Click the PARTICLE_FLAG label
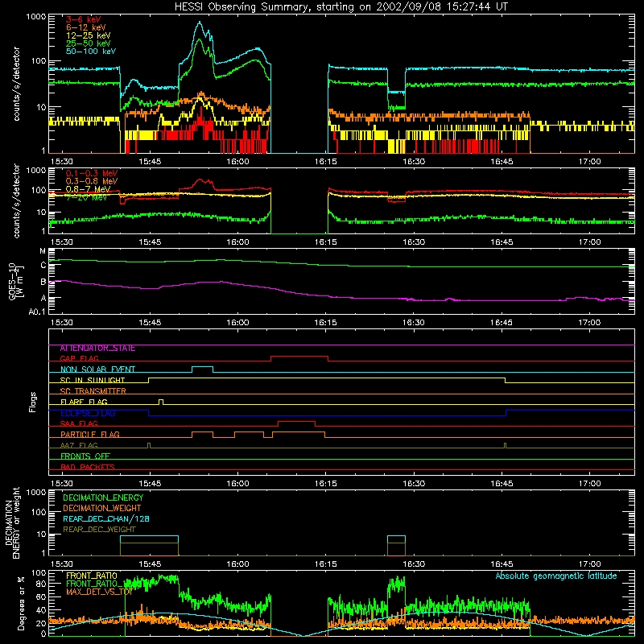The height and width of the screenshot is (644, 644). 90,435
